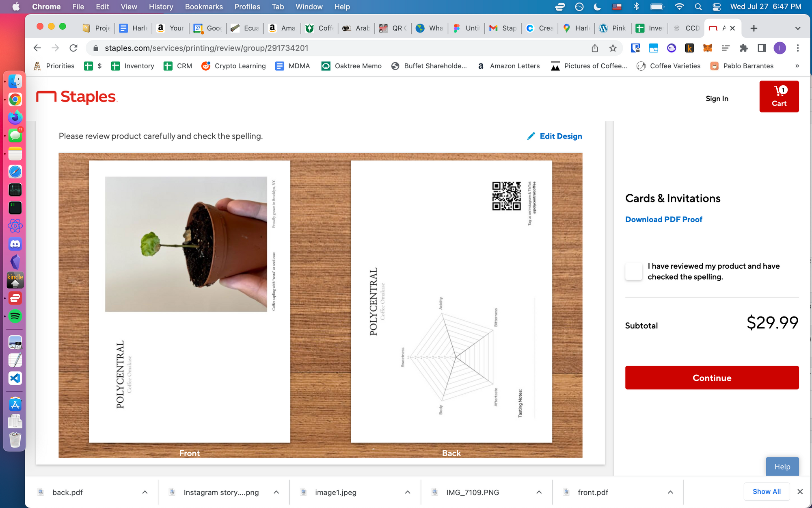This screenshot has height=508, width=812.
Task: Click the Staples logo
Action: 76,97
